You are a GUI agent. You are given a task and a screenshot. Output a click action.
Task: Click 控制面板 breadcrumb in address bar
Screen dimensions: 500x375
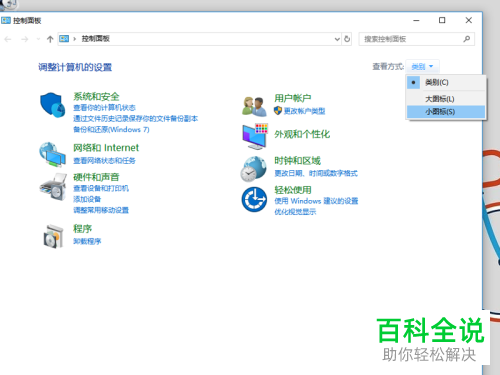96,39
